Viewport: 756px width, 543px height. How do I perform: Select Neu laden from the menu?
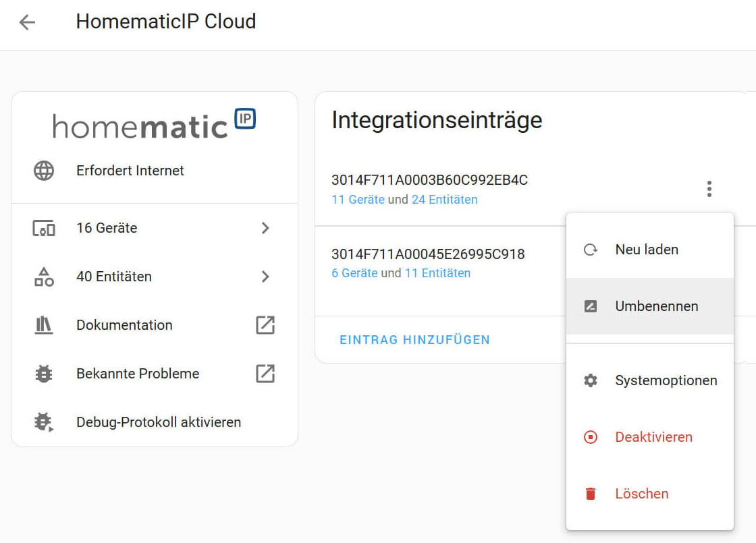(x=647, y=250)
